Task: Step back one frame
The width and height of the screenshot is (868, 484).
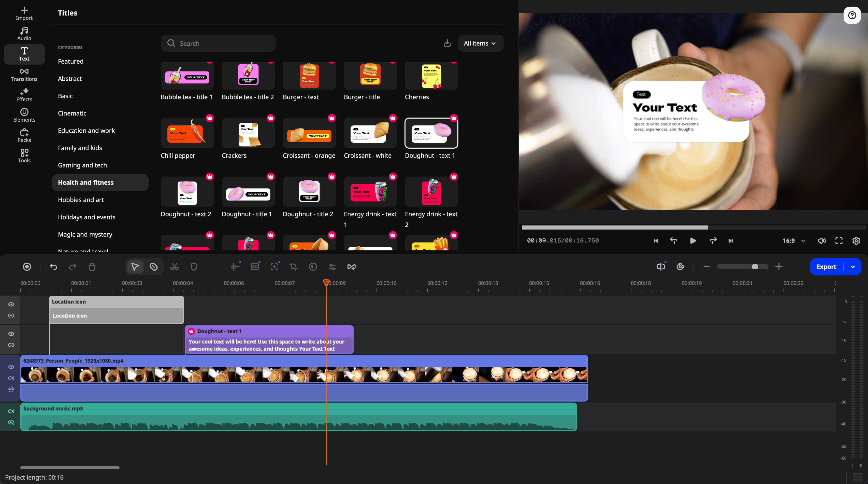Action: tap(674, 241)
